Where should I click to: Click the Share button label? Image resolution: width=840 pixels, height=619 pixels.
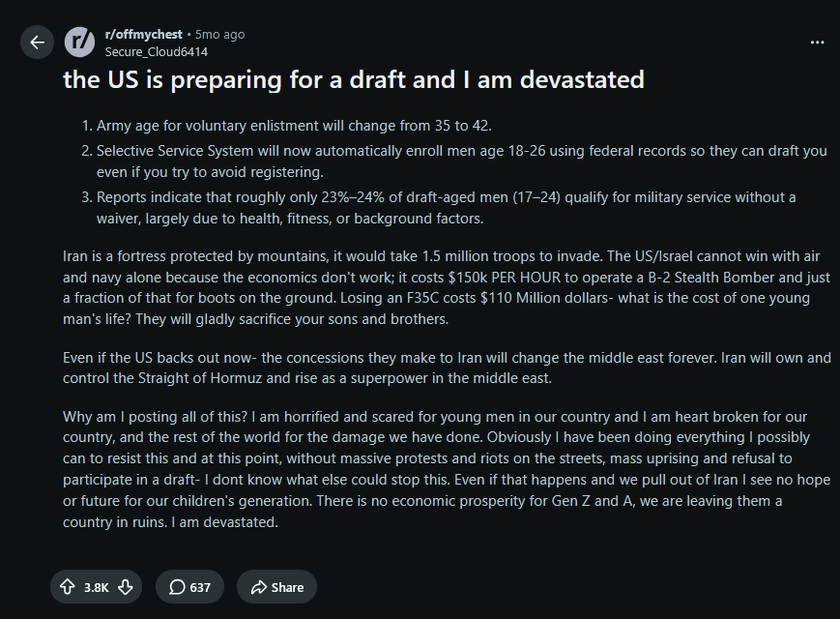(287, 587)
